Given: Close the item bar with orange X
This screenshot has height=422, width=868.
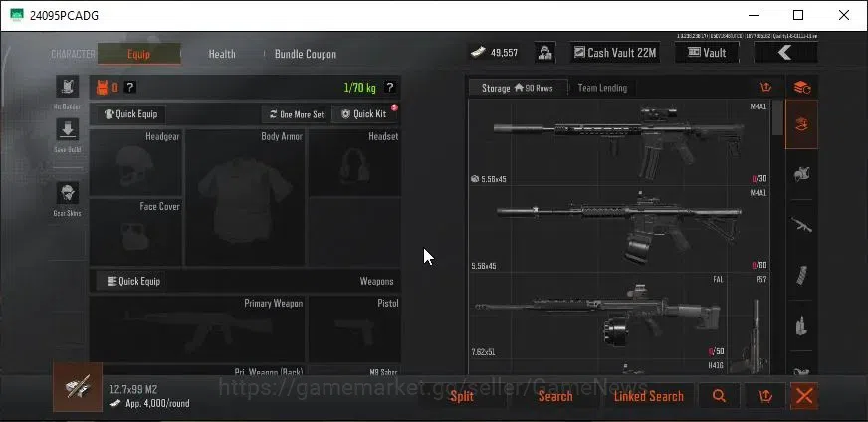Looking at the screenshot, I should [x=803, y=396].
